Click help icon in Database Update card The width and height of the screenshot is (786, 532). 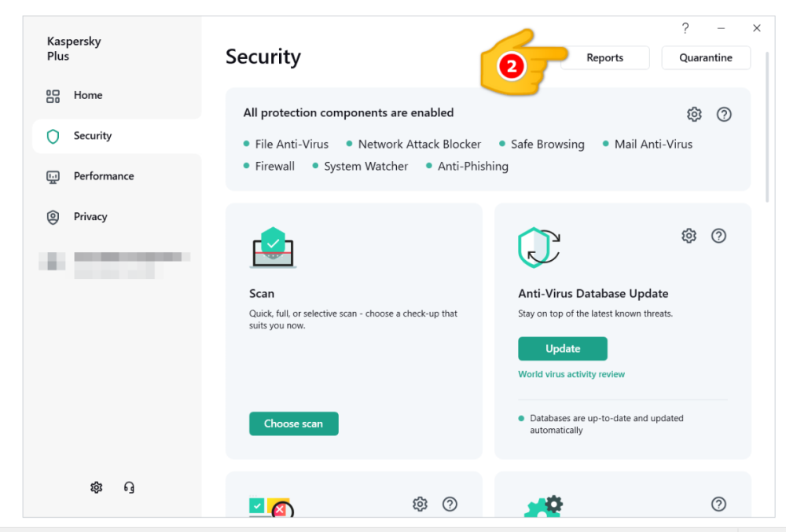(x=718, y=236)
